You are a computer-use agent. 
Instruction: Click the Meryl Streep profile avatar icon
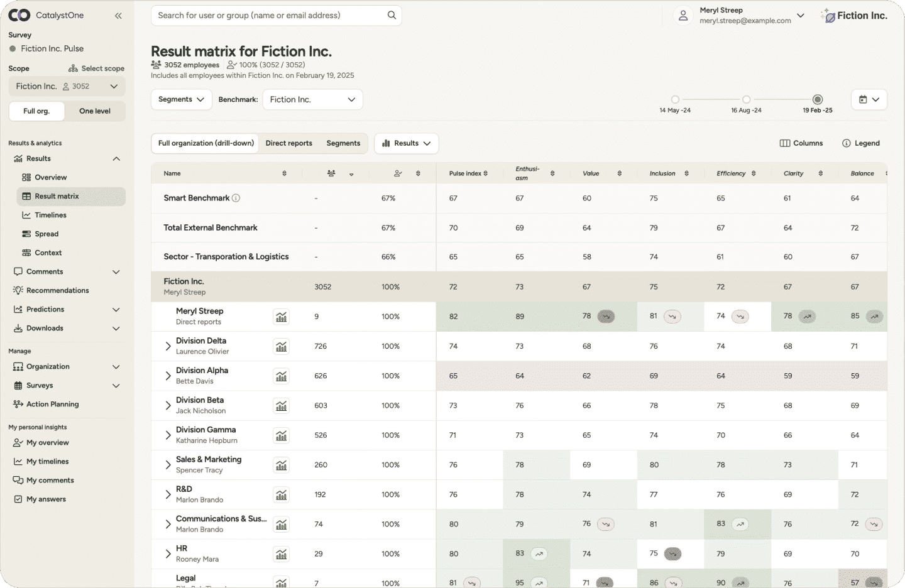683,16
